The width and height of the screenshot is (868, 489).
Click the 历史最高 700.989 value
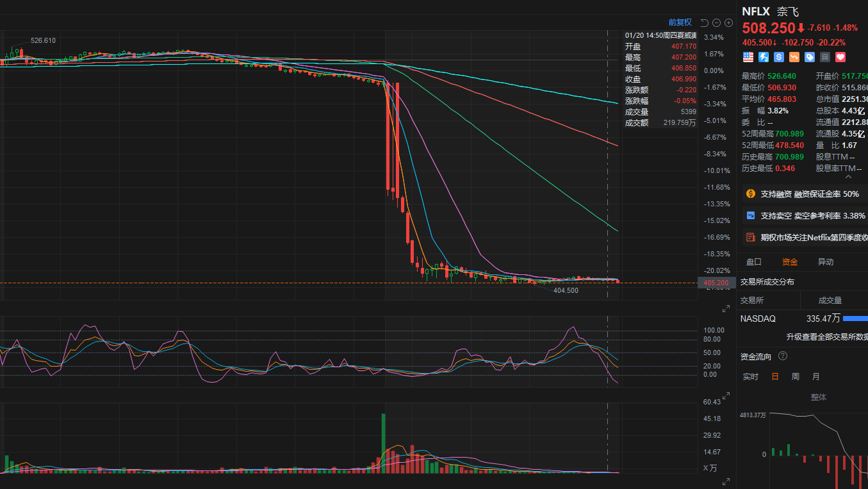pyautogui.click(x=789, y=156)
